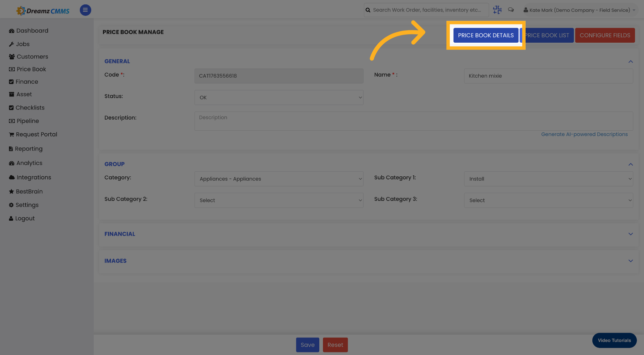Open the chat messages icon
Screen dimensions: 644x355
point(511,10)
